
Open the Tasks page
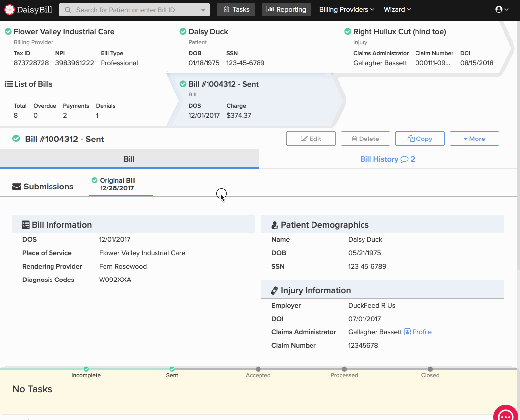tap(236, 9)
